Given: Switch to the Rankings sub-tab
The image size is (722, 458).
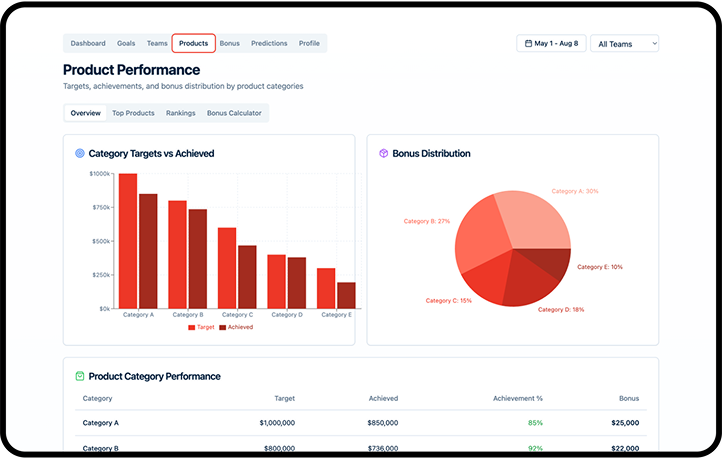Looking at the screenshot, I should pos(181,113).
